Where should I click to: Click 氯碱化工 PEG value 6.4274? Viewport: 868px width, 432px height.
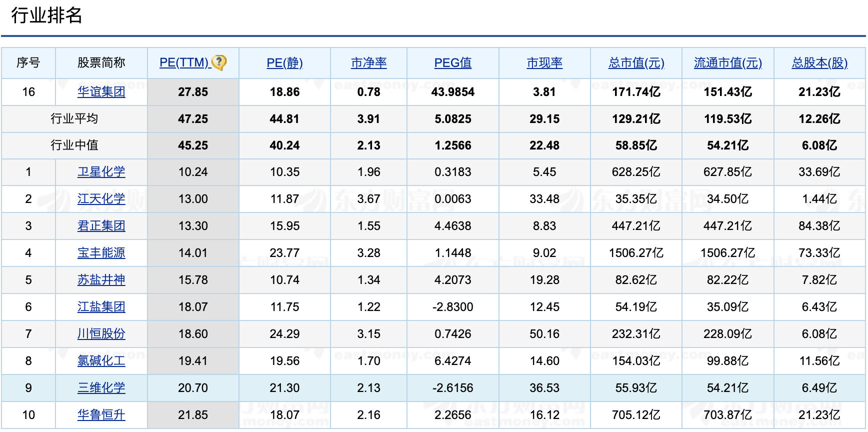[453, 361]
